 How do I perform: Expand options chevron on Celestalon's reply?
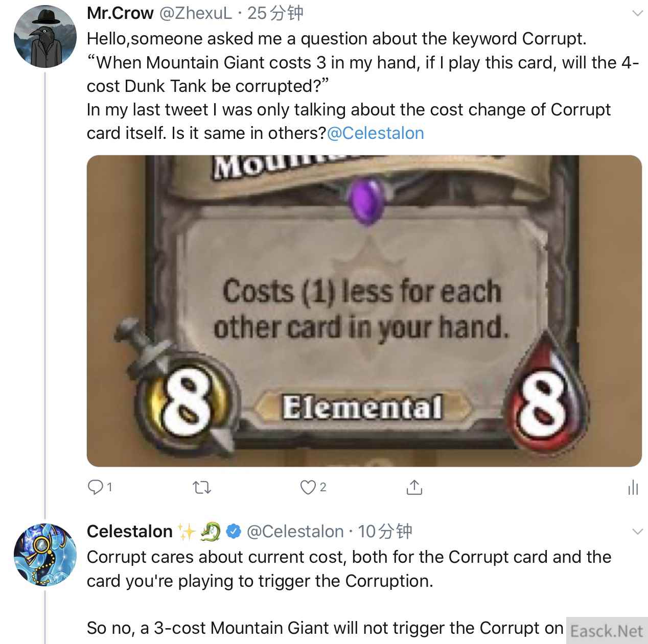[x=637, y=532]
